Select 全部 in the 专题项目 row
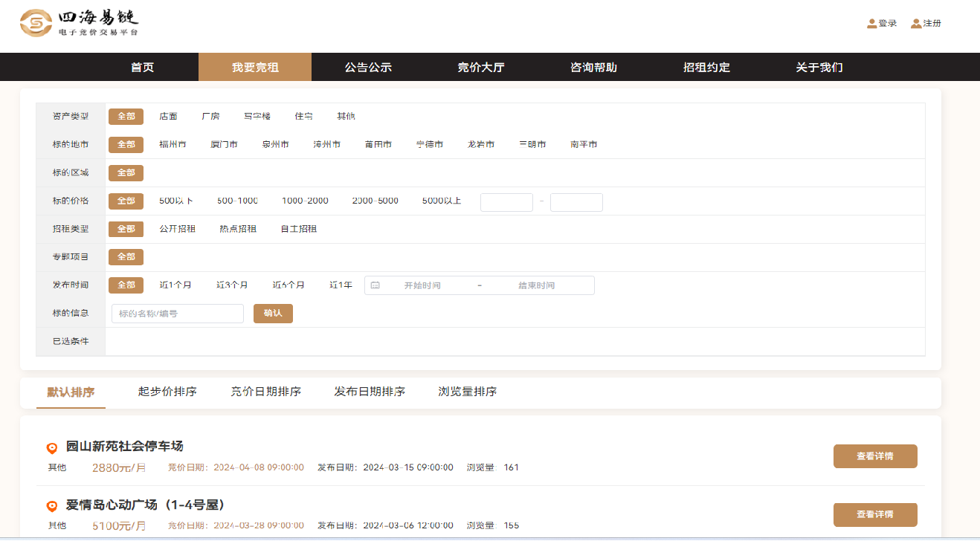 click(126, 257)
